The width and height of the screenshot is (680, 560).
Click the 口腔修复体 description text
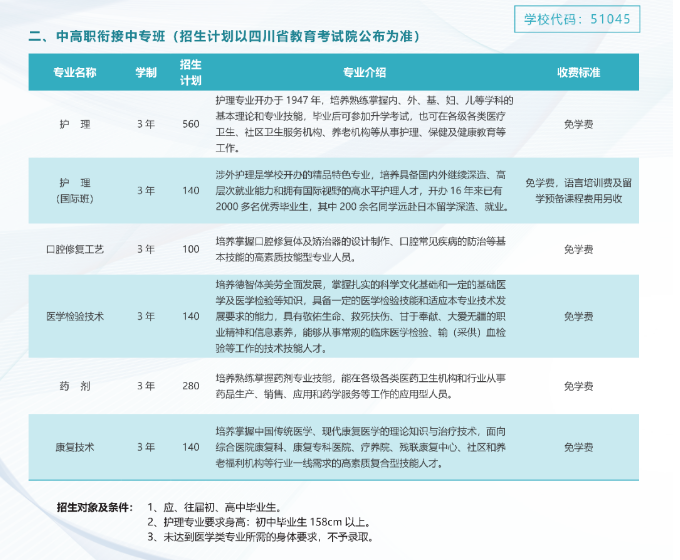(361, 249)
